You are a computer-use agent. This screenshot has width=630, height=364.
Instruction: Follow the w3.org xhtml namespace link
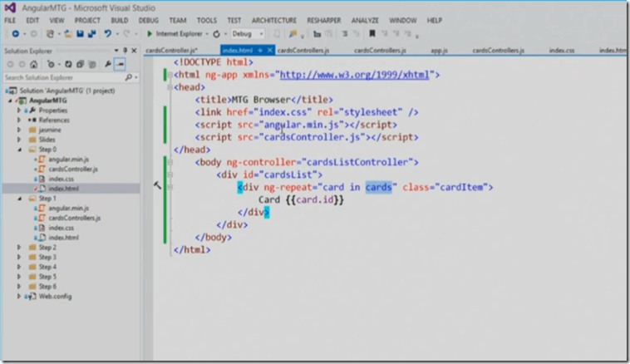pyautogui.click(x=354, y=75)
